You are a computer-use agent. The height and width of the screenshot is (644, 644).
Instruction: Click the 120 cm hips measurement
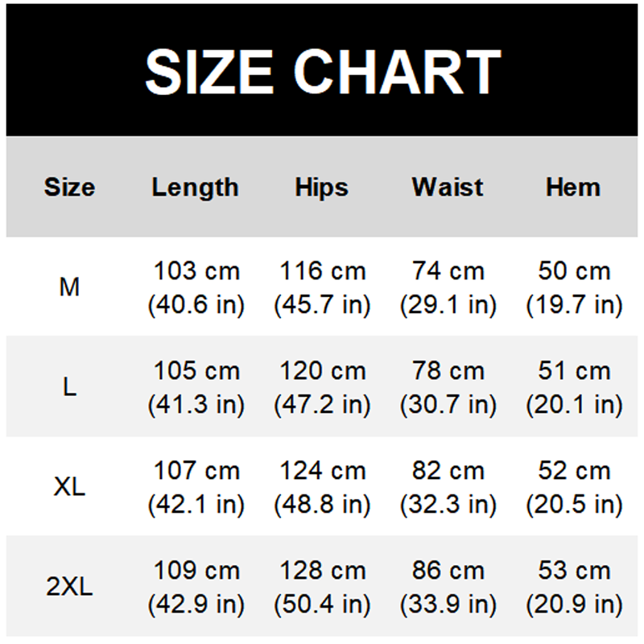pyautogui.click(x=322, y=371)
